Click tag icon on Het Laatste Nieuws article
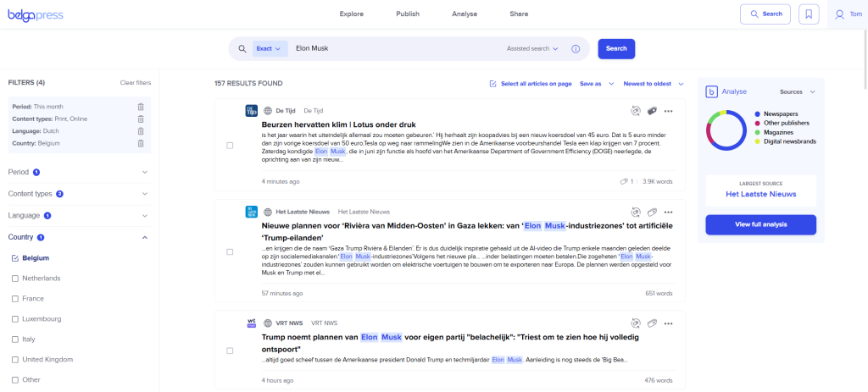The image size is (868, 392). 652,212
